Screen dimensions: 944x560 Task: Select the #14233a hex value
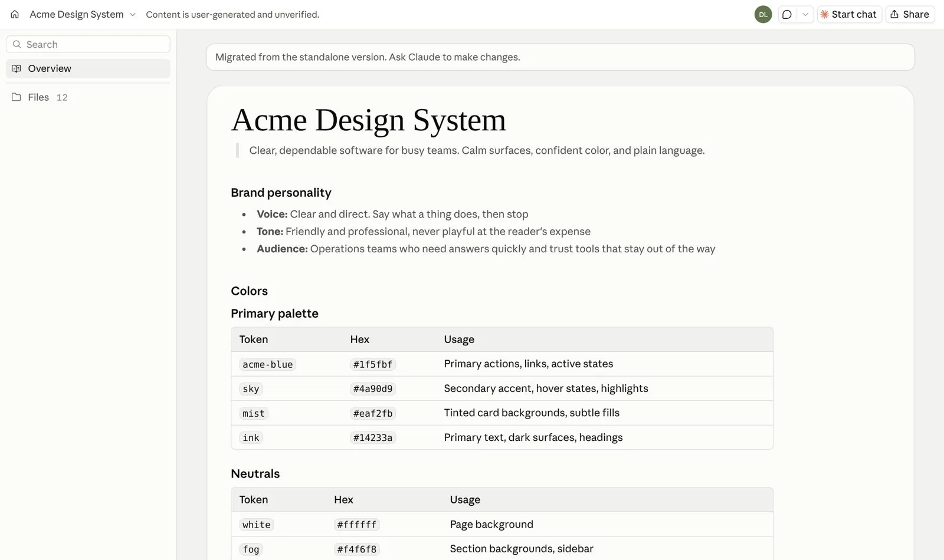coord(372,437)
